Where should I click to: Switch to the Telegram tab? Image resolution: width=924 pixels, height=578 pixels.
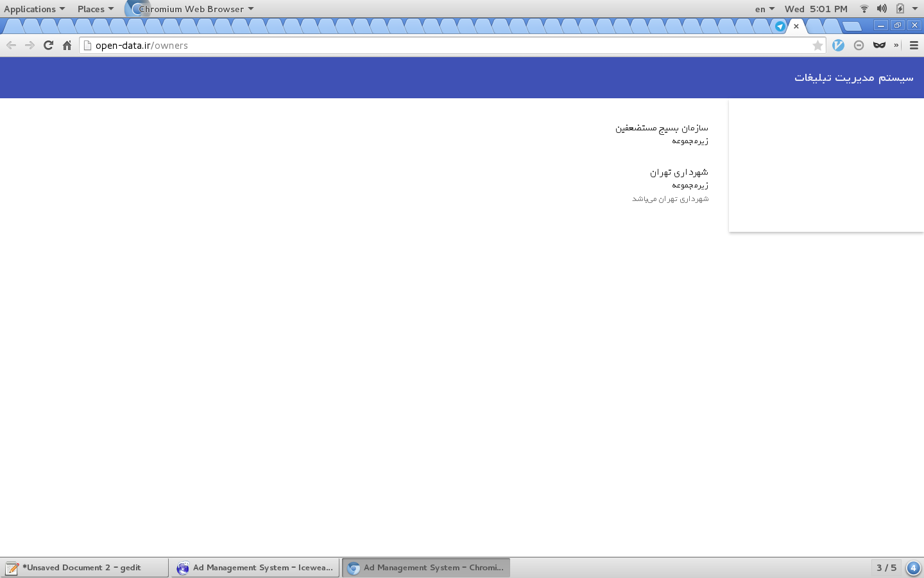(x=780, y=26)
